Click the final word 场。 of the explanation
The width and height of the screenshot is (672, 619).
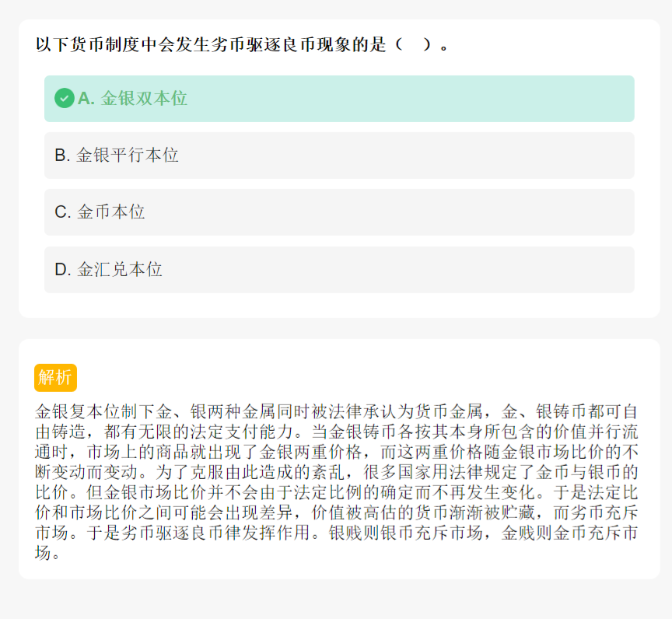(x=47, y=553)
